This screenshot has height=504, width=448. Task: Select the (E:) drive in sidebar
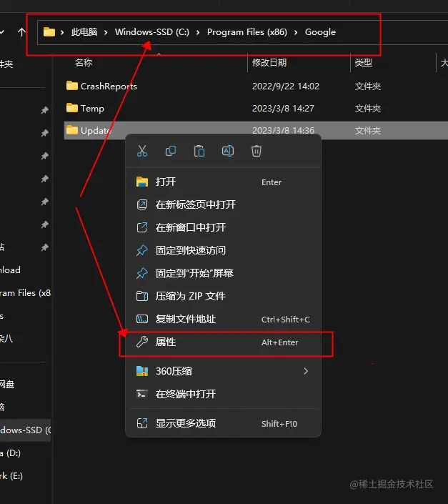pyautogui.click(x=11, y=475)
